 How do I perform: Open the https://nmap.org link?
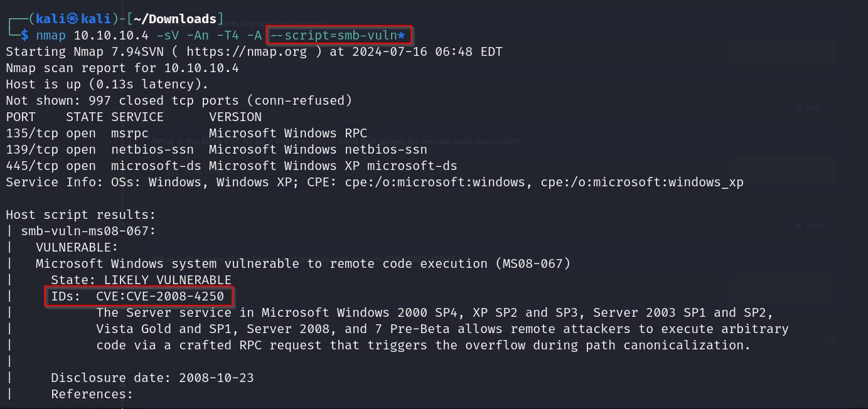point(247,51)
